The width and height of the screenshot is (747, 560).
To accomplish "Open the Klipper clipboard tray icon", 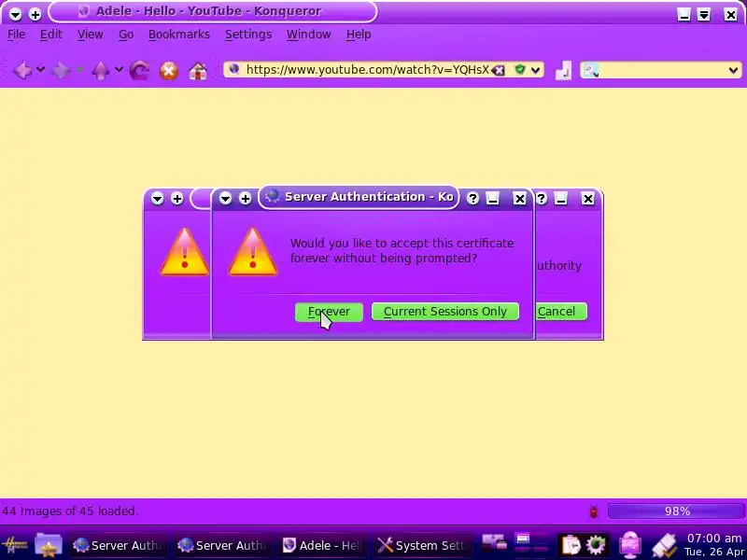I will [571, 545].
